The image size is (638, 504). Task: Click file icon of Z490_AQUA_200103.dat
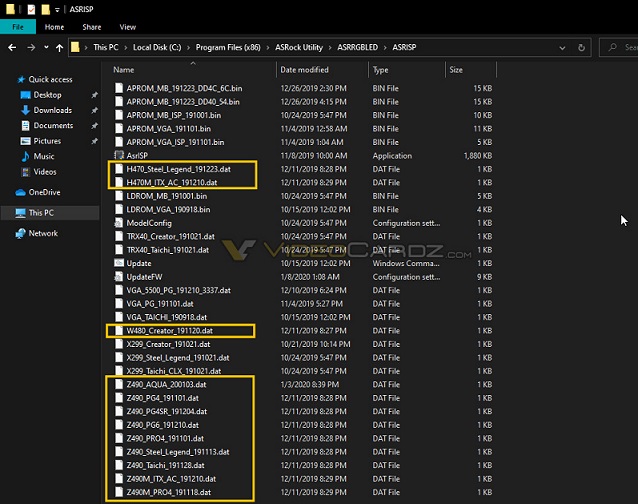pyautogui.click(x=119, y=384)
